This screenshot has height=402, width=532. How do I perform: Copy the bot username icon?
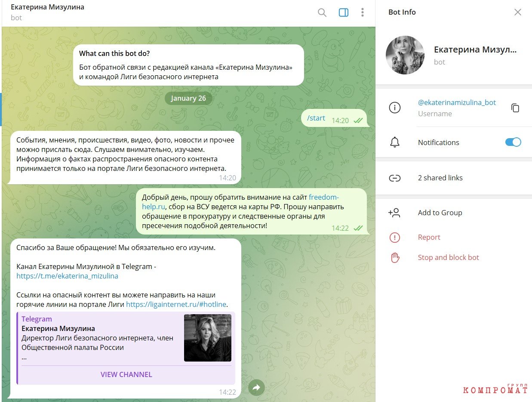point(515,108)
